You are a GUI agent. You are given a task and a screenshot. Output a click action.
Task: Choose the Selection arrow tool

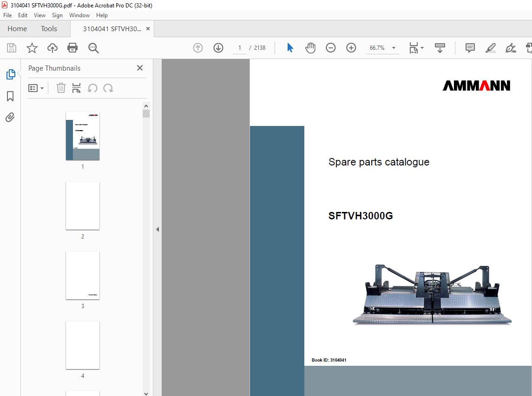point(290,48)
